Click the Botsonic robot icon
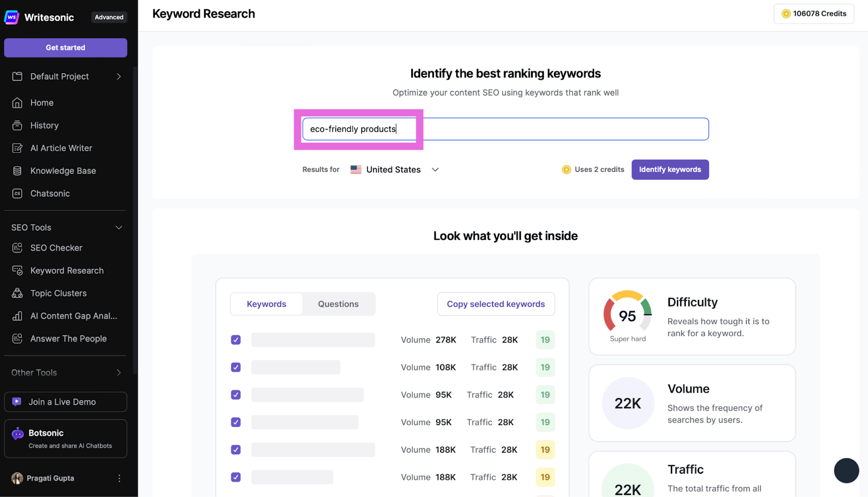Screen dimensions: 868x497 click(x=18, y=433)
